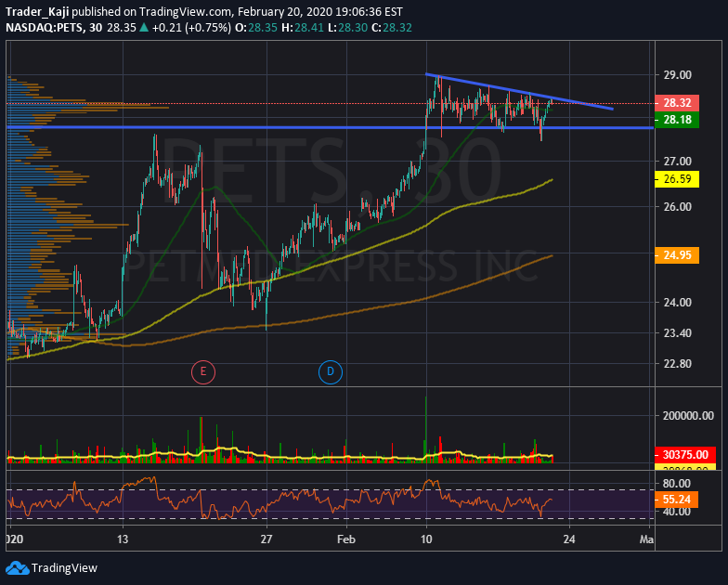The height and width of the screenshot is (585, 728).
Task: Click the 200000.00 volume axis label
Action: click(x=688, y=416)
